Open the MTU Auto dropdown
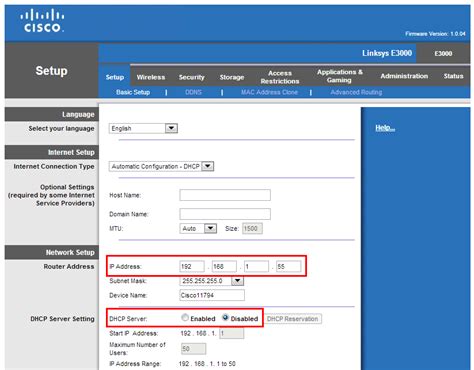Image resolution: width=474 pixels, height=370 pixels. pos(198,228)
